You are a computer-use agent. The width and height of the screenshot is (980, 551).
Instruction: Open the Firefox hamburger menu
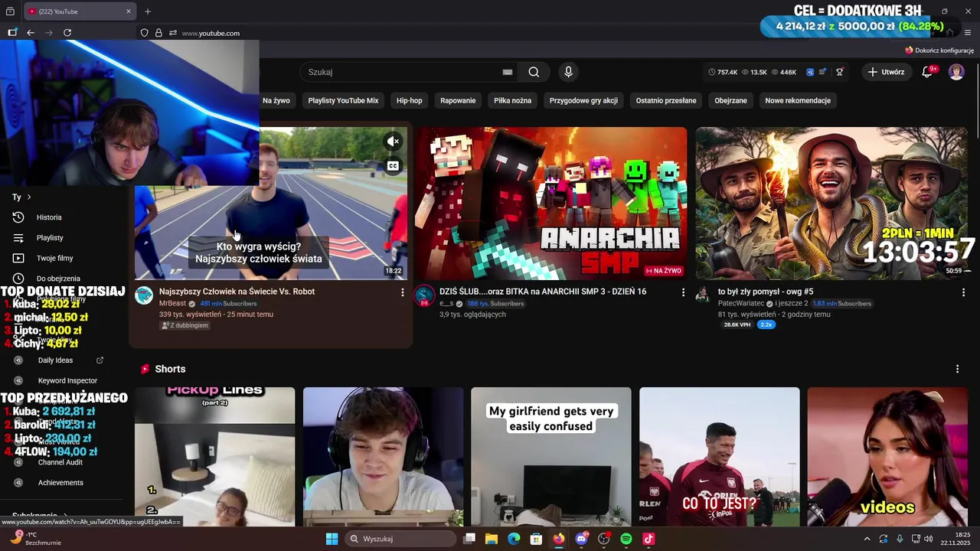tap(968, 33)
